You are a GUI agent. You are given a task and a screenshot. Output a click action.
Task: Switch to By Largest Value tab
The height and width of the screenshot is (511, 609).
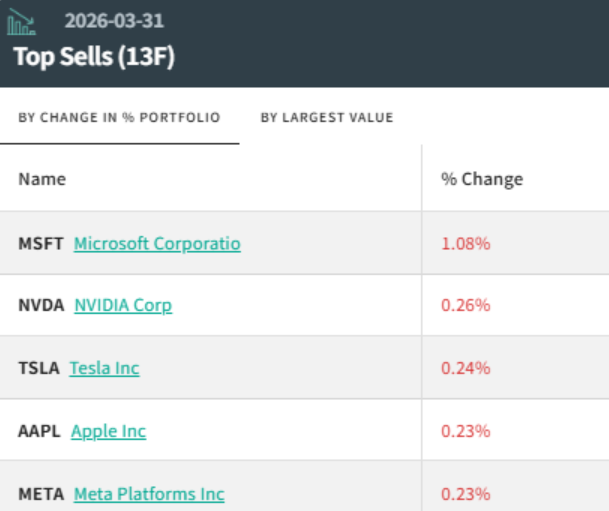[327, 118]
